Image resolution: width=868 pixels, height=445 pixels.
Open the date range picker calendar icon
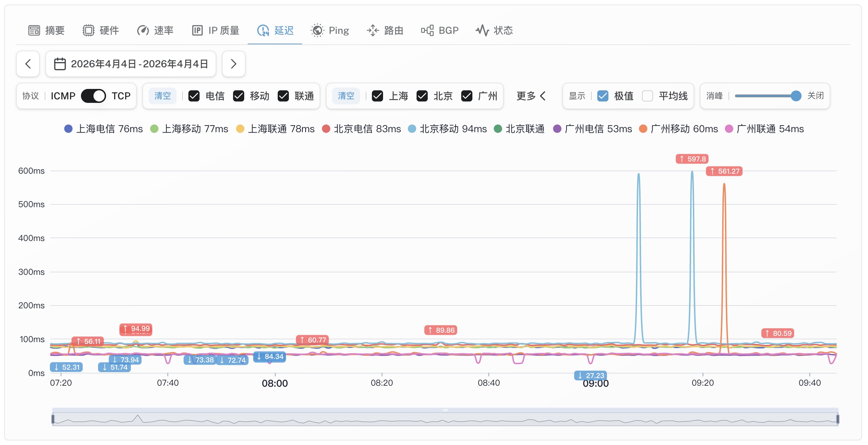[x=60, y=64]
